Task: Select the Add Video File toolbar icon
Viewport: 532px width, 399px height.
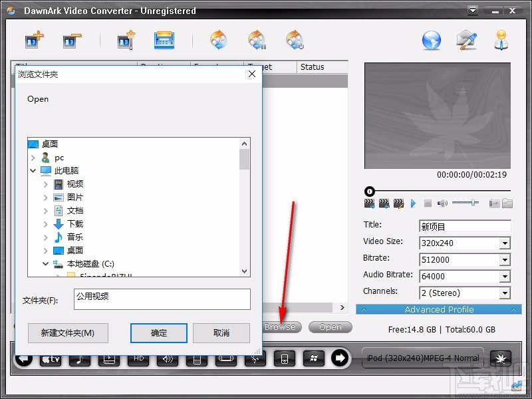Action: (x=33, y=40)
